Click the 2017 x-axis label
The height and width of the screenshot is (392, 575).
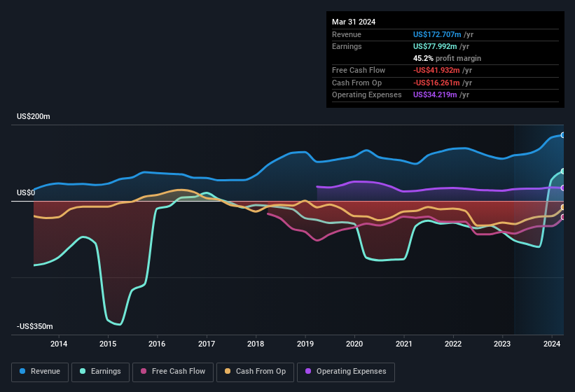pos(207,344)
